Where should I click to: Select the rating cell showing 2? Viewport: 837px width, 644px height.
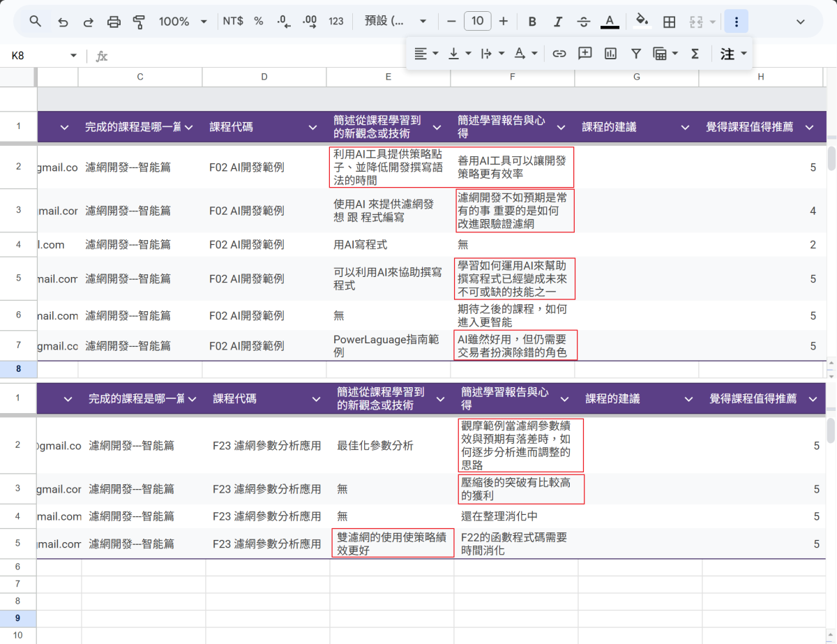point(761,244)
